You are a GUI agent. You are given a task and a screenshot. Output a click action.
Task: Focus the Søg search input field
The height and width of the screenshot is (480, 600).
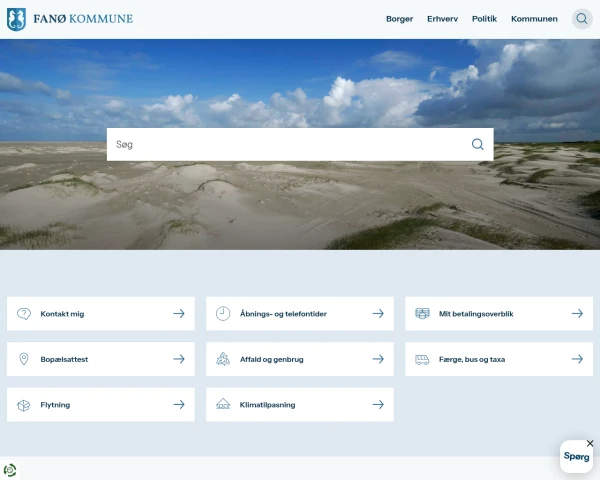[x=289, y=144]
